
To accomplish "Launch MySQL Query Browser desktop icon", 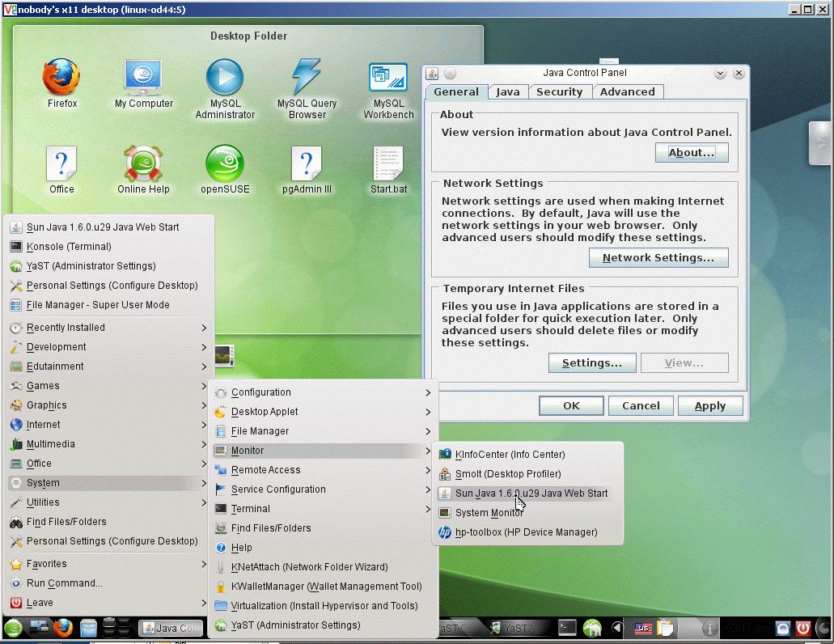I will (x=307, y=88).
